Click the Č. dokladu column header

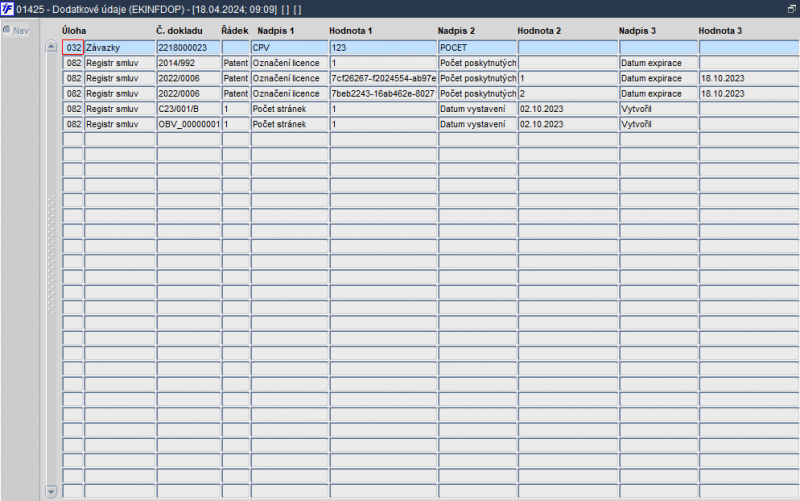(179, 31)
